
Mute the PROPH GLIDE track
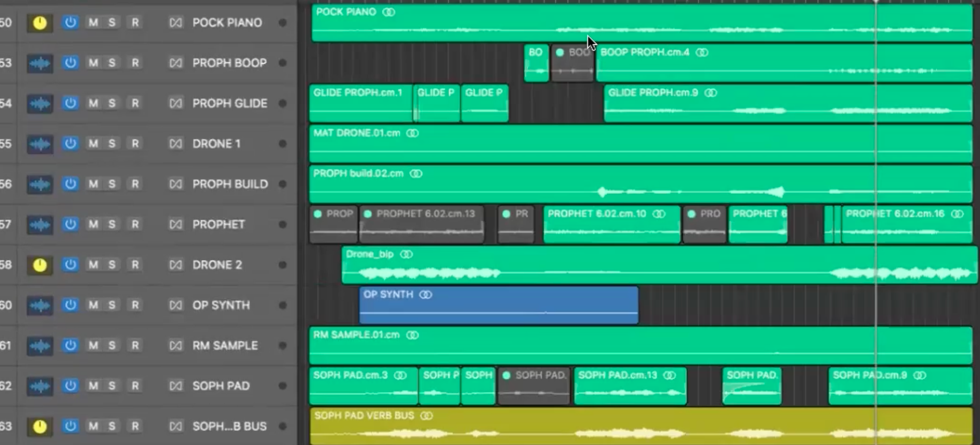click(x=93, y=103)
